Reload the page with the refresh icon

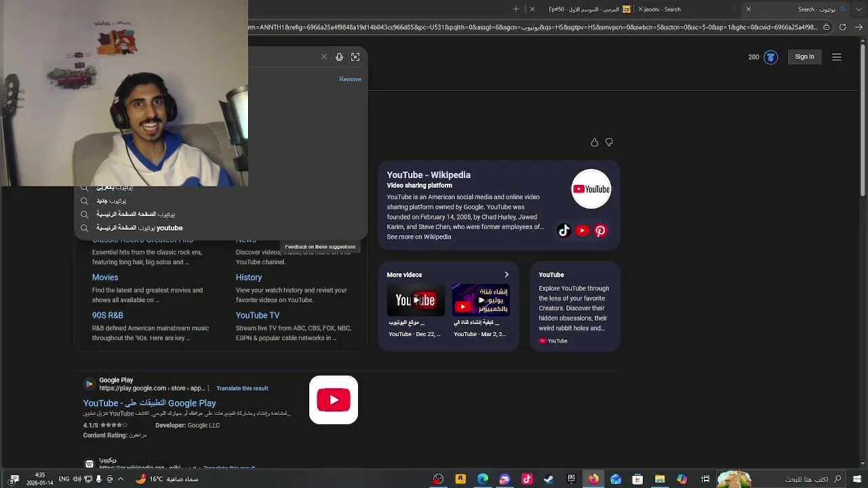click(x=843, y=27)
